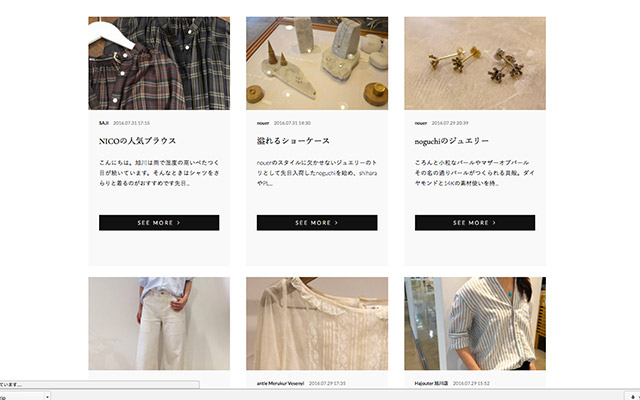Select the Hajouter 旭川店 shop label
640x400 pixels.
431,383
